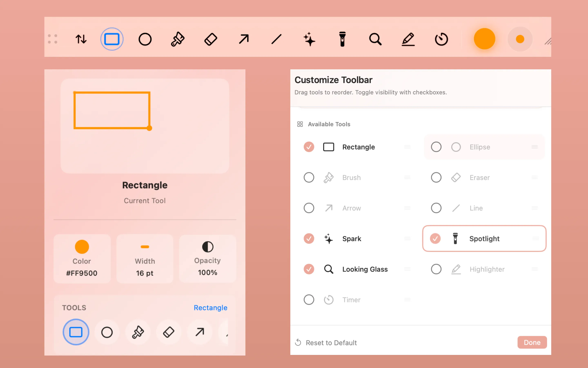Open the stroke width dot button in toolbar

click(520, 39)
